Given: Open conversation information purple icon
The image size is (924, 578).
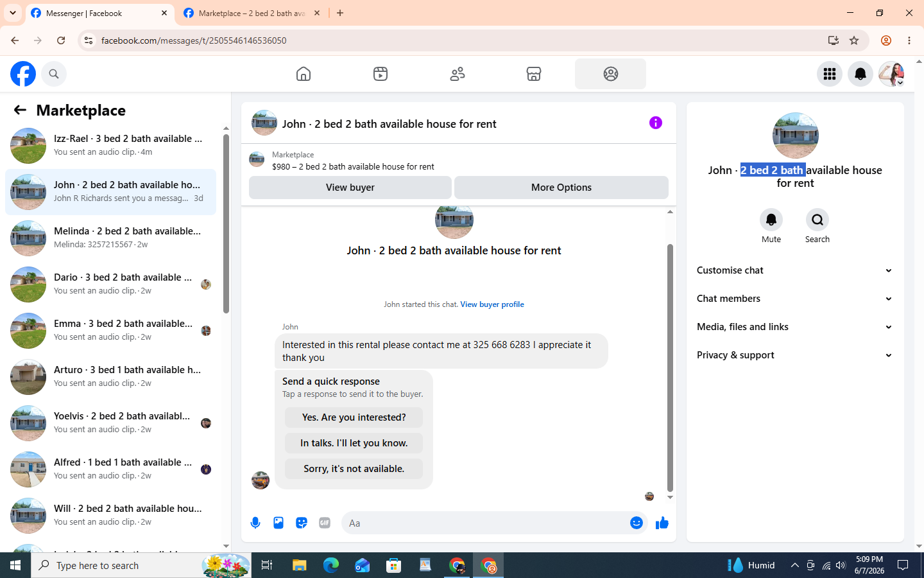Looking at the screenshot, I should [x=656, y=123].
